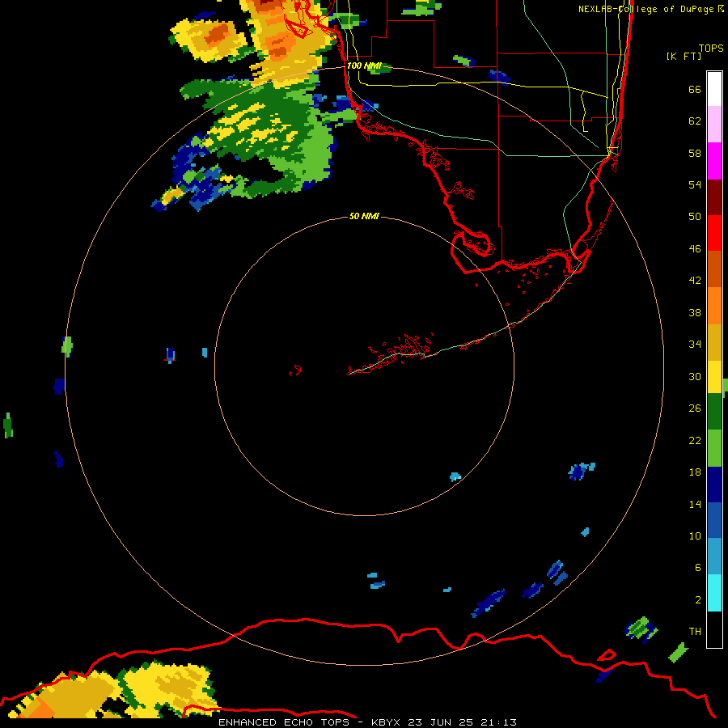
Task: Click the legend value 50
Action: 695,217
